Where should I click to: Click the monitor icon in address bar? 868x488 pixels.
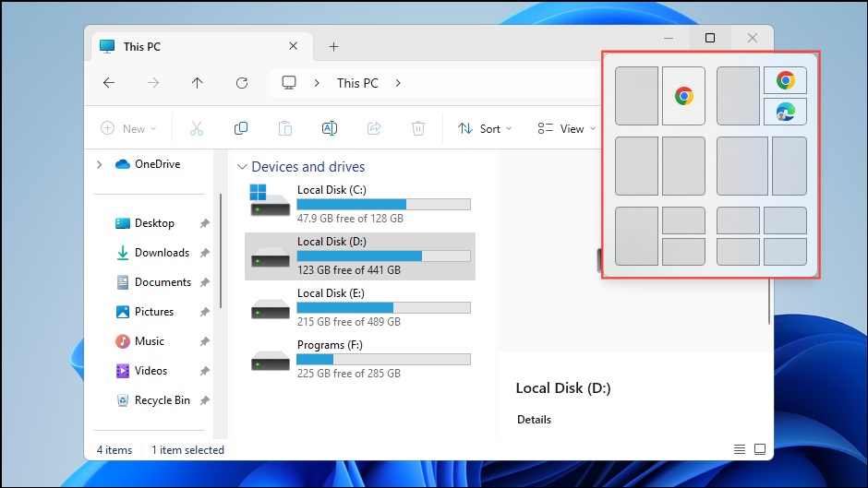point(289,83)
